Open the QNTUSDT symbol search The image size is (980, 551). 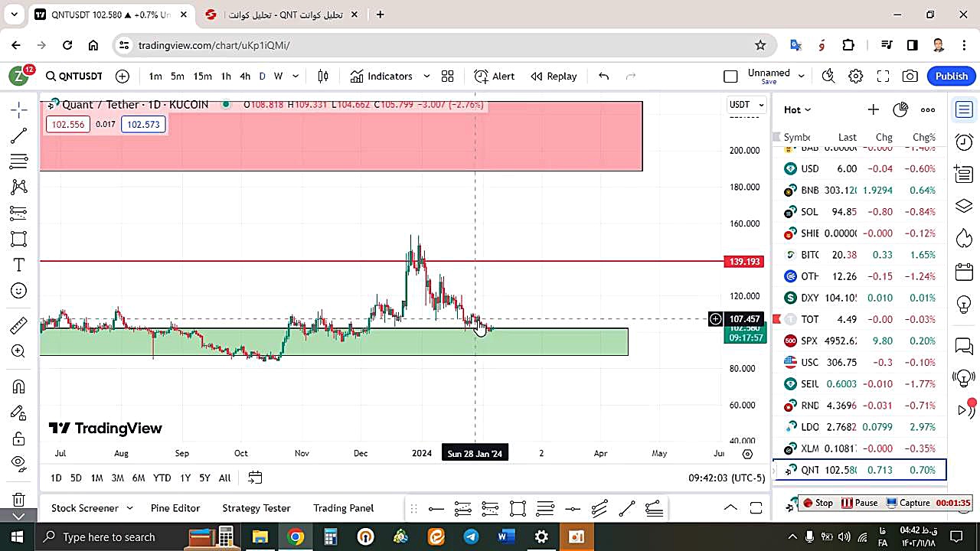tap(73, 76)
